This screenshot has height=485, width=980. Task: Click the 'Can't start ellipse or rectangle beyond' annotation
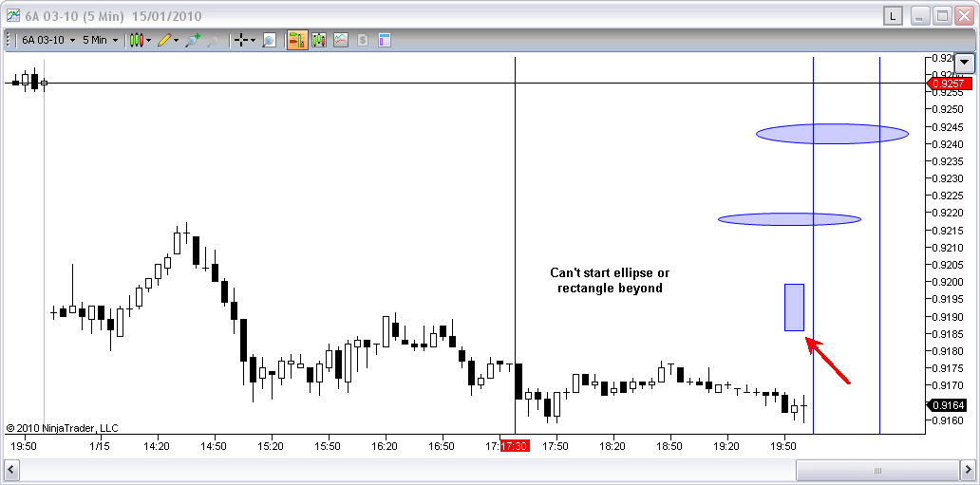(x=610, y=281)
